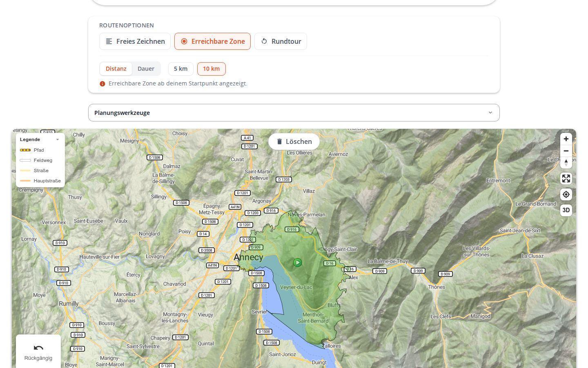
Task: Click the Thônes town label
Action: click(437, 287)
